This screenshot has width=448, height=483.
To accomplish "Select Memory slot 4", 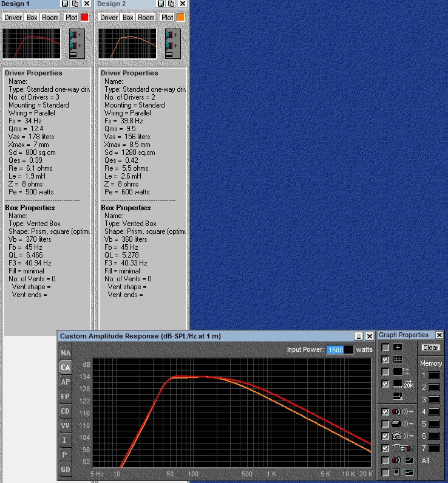I will click(x=434, y=411).
